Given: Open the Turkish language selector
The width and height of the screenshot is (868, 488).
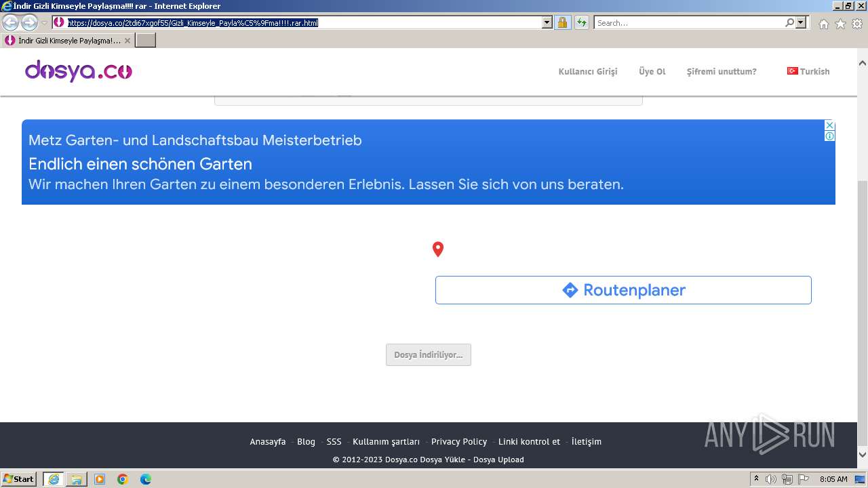Looking at the screenshot, I should point(808,71).
